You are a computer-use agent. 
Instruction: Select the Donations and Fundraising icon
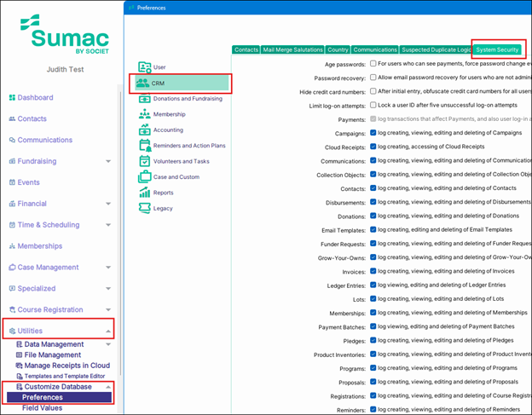(143, 99)
